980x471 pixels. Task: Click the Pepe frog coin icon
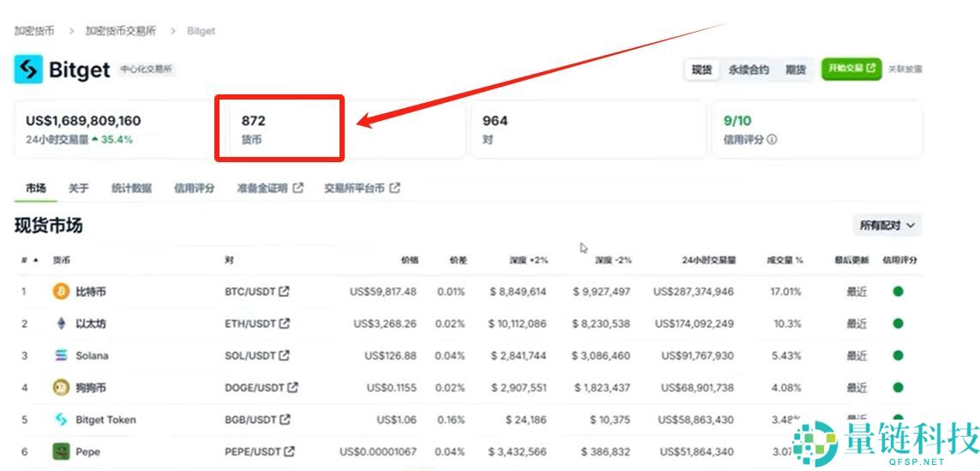point(61,451)
